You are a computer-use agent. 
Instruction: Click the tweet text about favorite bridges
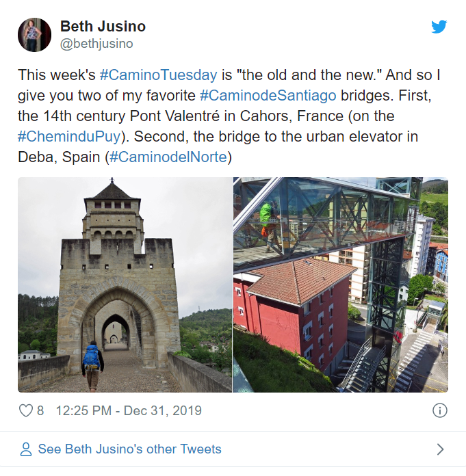click(229, 116)
